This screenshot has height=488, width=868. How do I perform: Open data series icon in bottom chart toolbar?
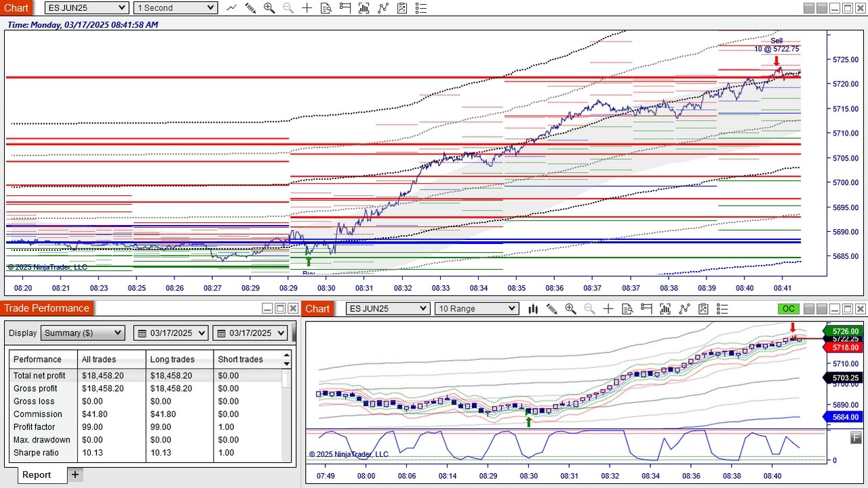pos(665,308)
